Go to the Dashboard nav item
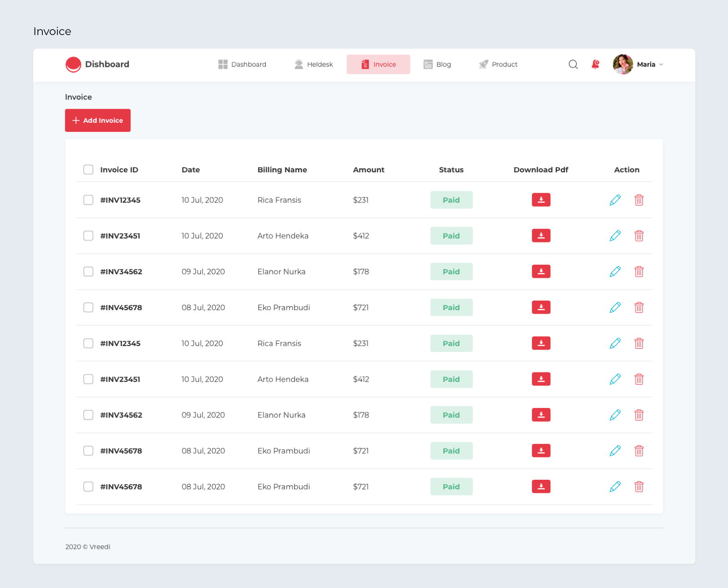Image resolution: width=728 pixels, height=588 pixels. point(242,65)
